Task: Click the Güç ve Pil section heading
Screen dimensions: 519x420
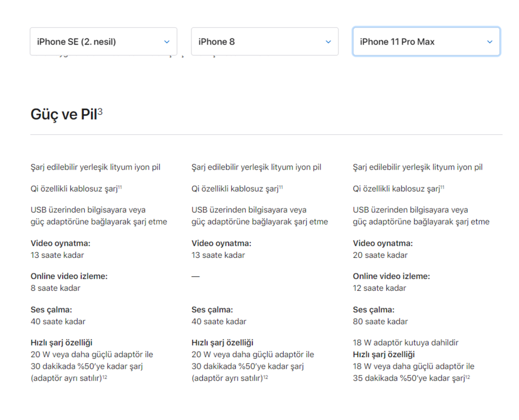Action: [63, 115]
